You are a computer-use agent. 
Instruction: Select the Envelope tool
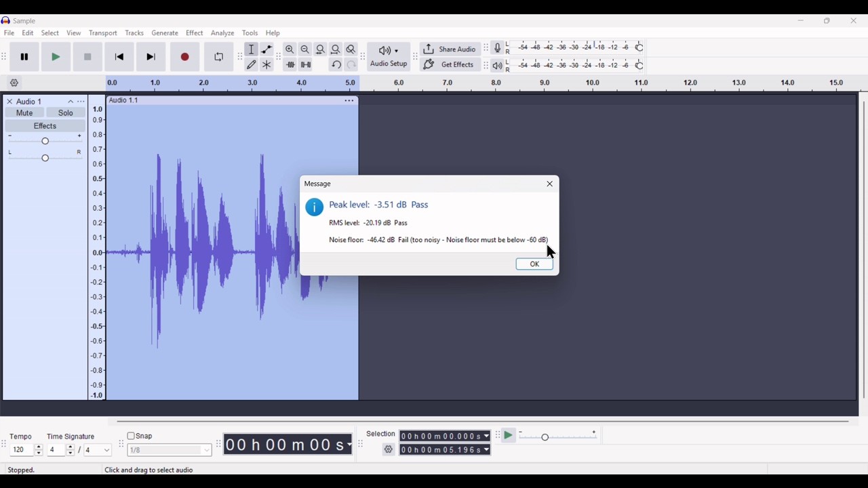[x=267, y=49]
